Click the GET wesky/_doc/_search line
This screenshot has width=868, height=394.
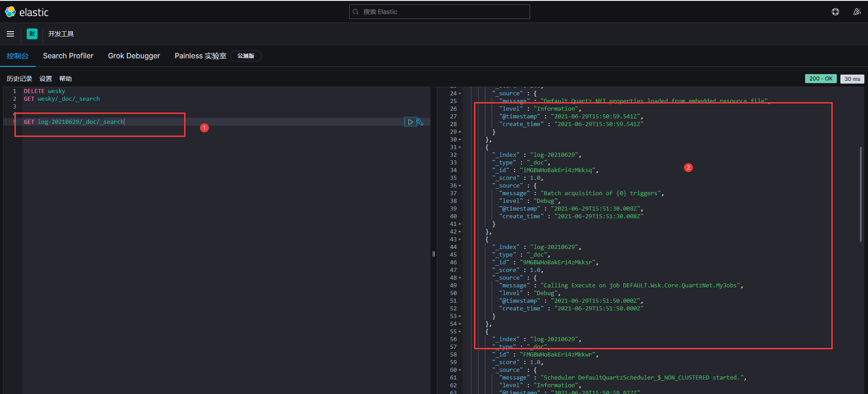(62, 99)
